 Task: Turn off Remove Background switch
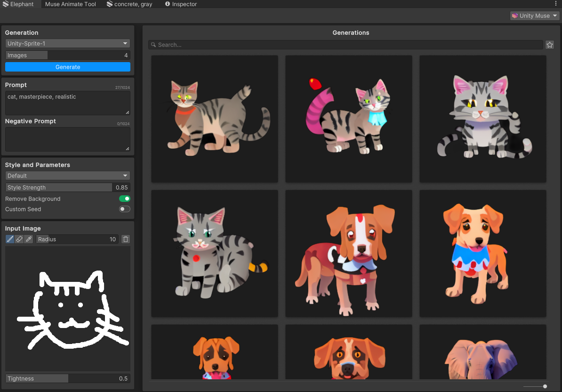click(125, 199)
